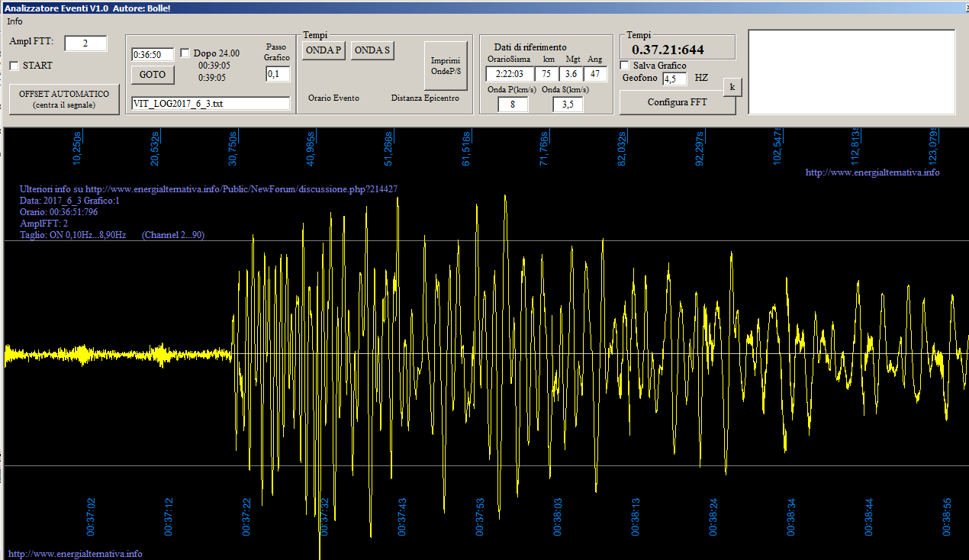Click the 61,516s top axis label
The width and height of the screenshot is (969, 560).
[466, 147]
